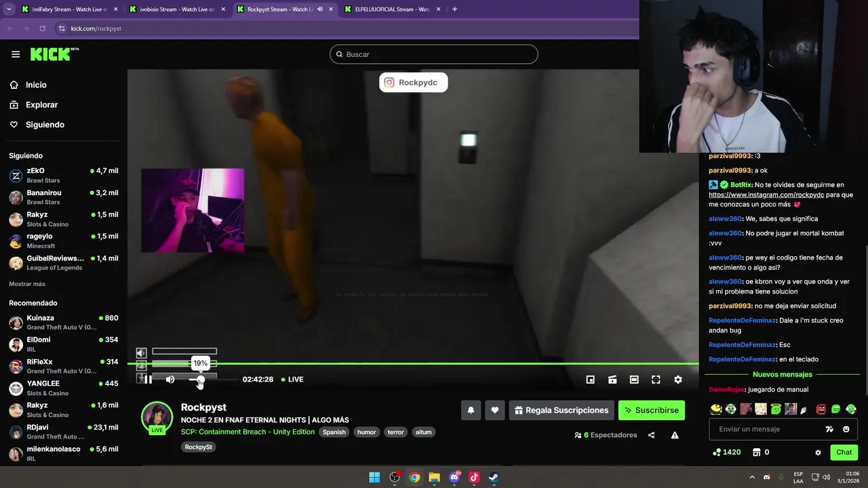This screenshot has height=488, width=868.
Task: Open Windows Start menu
Action: [374, 477]
